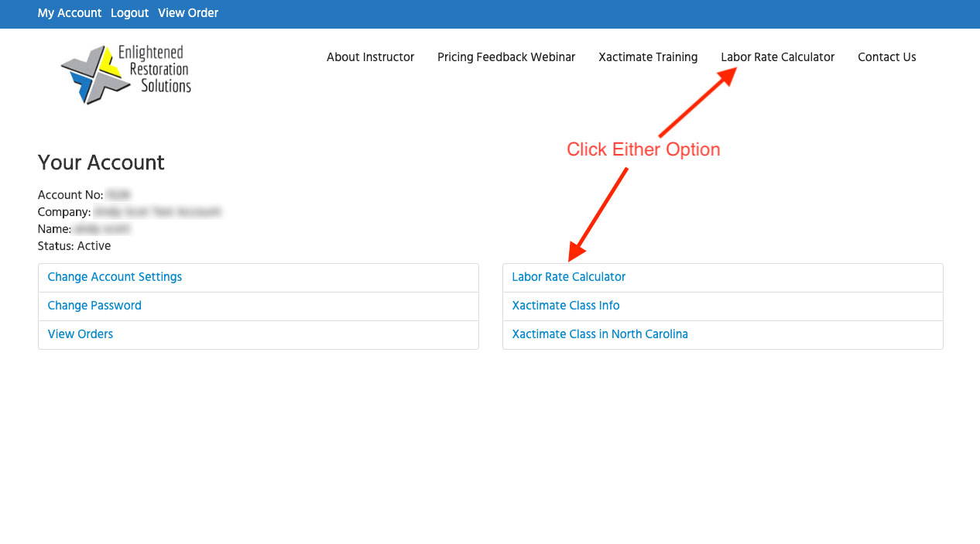Image resolution: width=980 pixels, height=544 pixels.
Task: Open the Xactimate Class Info link
Action: point(566,306)
